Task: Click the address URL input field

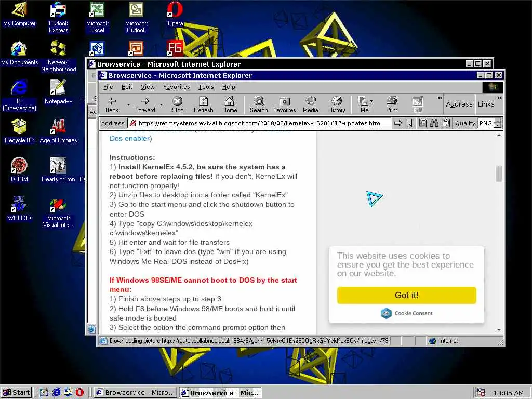Action: click(x=259, y=123)
